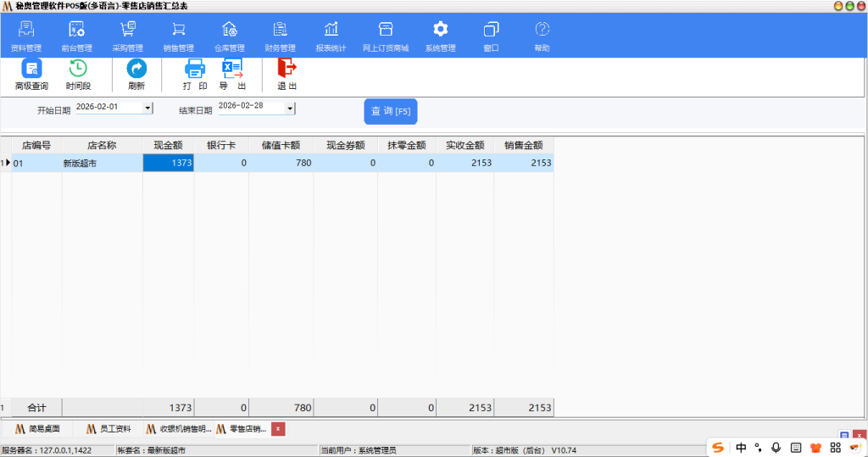The height and width of the screenshot is (457, 868).
Task: Expand the 结束日期 end date dropdown
Action: (x=290, y=109)
